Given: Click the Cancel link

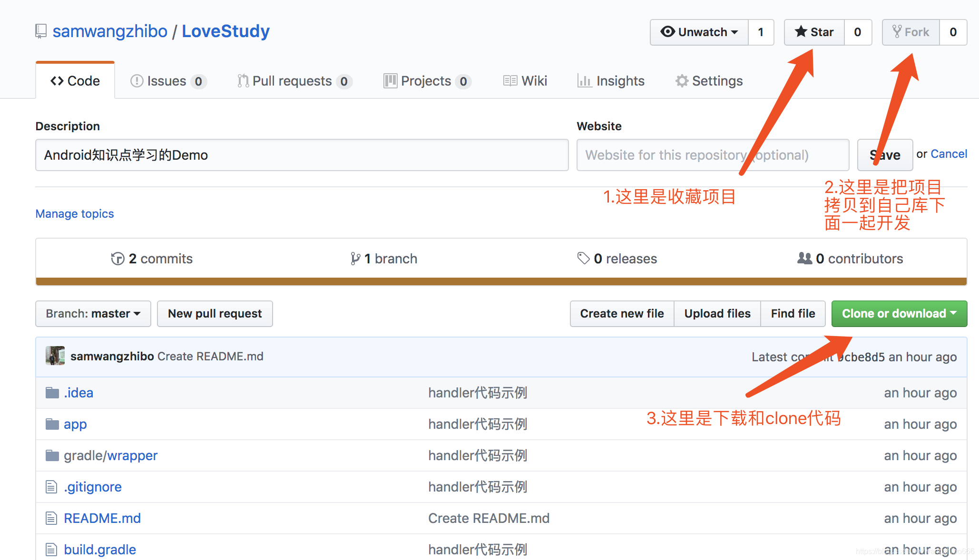Looking at the screenshot, I should pyautogui.click(x=949, y=154).
